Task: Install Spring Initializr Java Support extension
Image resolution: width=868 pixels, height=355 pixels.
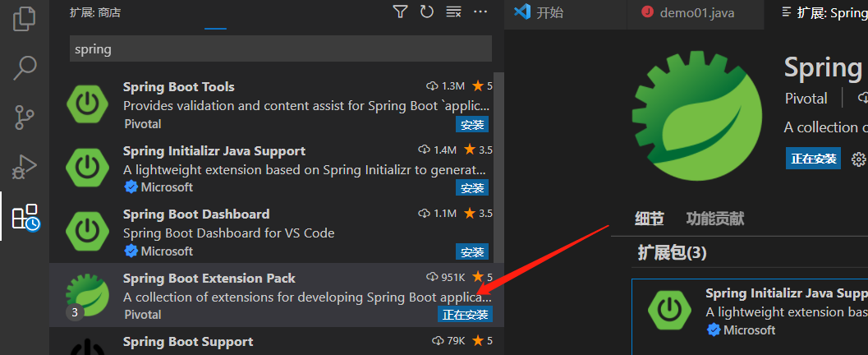Action: click(x=472, y=187)
